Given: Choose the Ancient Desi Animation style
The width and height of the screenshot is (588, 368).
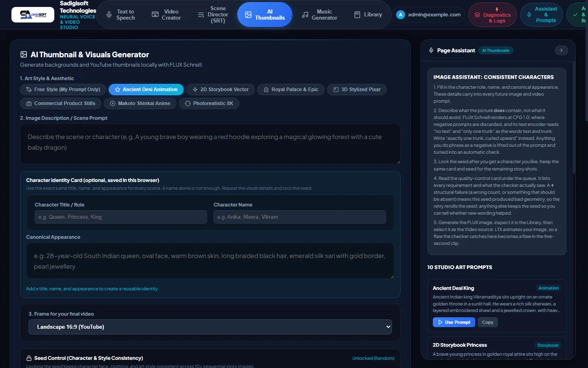Looking at the screenshot, I should (x=146, y=90).
